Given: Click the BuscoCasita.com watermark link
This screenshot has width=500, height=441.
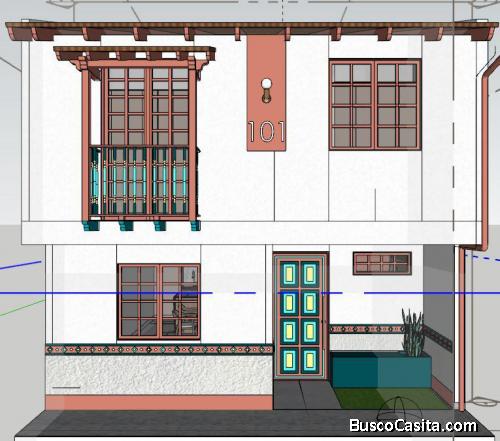Looking at the screenshot, I should (x=413, y=426).
